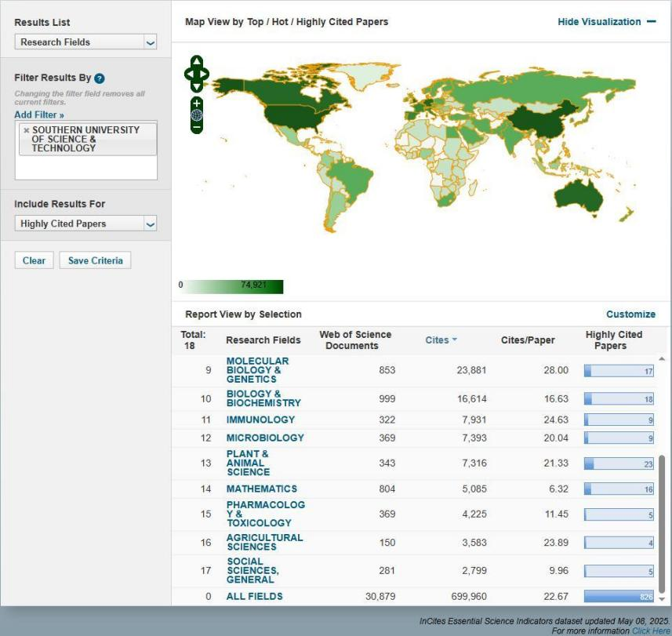Viewport: 672px width, 636px height.
Task: Reset map to full world view
Action: coord(197,114)
